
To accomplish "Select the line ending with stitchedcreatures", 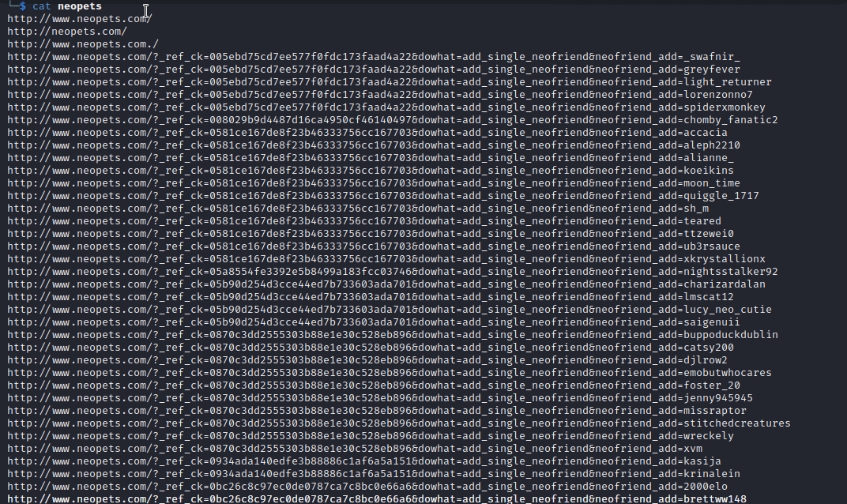I will tap(399, 423).
